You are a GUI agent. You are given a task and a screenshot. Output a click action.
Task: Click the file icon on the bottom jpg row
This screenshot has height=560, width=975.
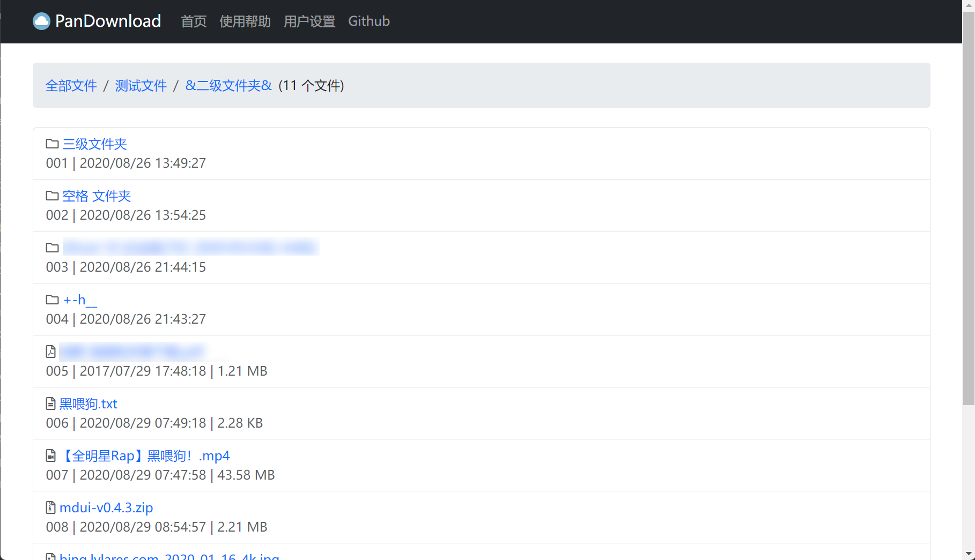[x=50, y=556]
